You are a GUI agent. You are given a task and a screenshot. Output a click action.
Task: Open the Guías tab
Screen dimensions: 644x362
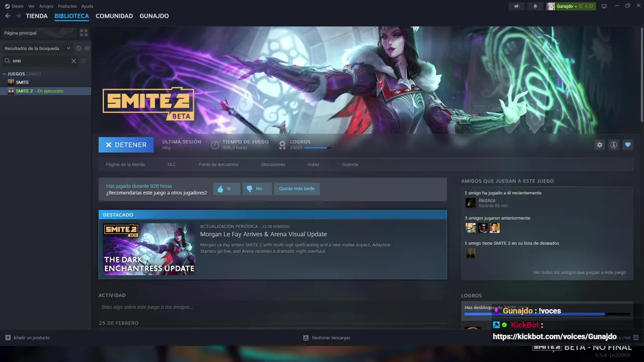pos(313,164)
